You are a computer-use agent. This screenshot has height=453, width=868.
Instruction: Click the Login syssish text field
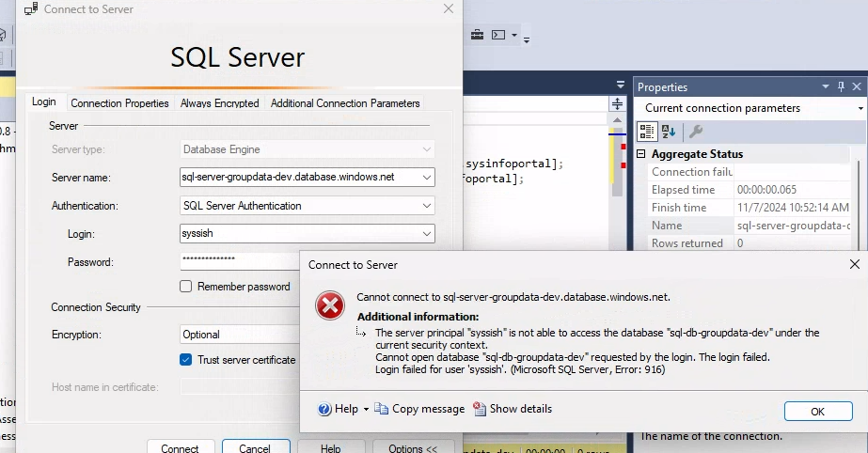click(299, 233)
